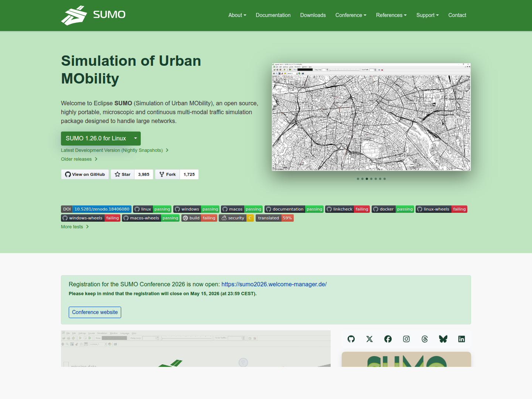
Task: Open the Contact nav item
Action: tap(457, 15)
